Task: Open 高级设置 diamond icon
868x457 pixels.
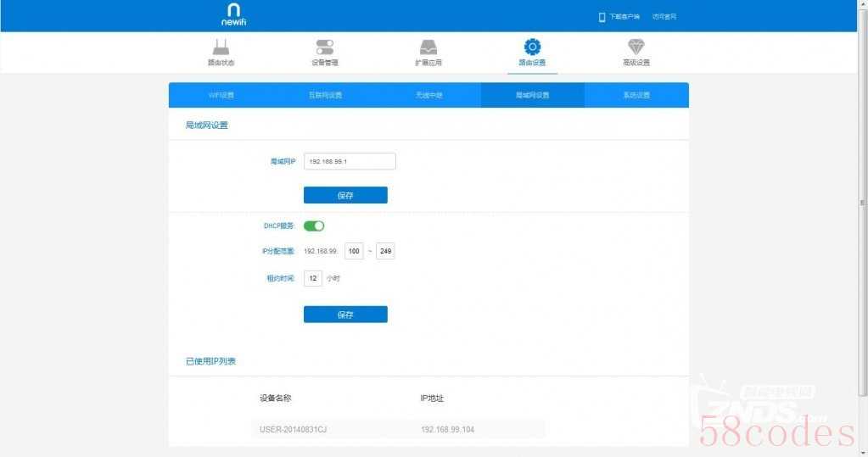Action: [636, 47]
